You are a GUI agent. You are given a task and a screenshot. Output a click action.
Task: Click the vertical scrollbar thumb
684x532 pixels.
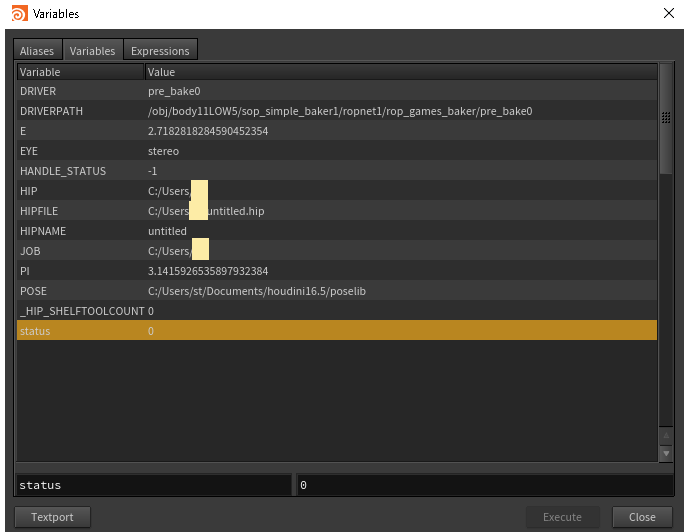pos(666,119)
